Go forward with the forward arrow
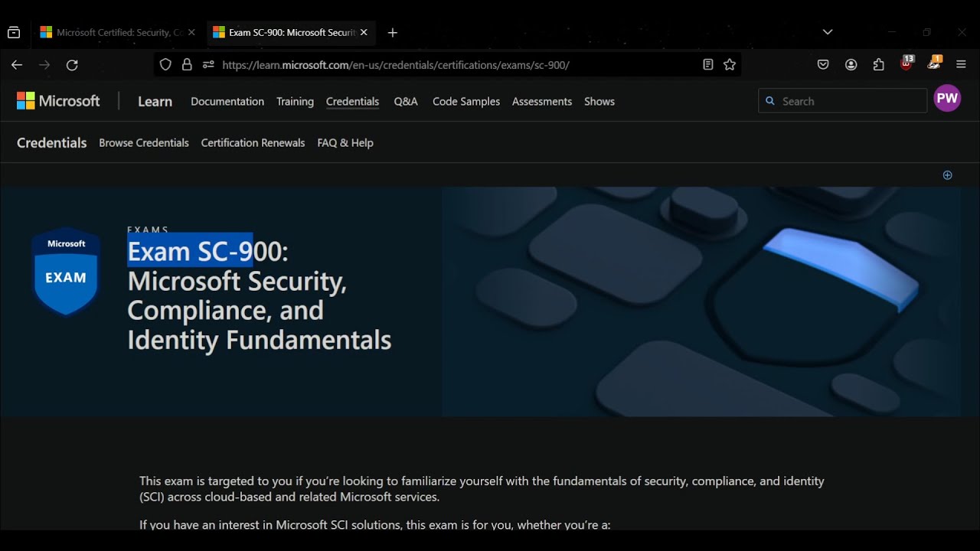This screenshot has height=551, width=980. click(44, 65)
